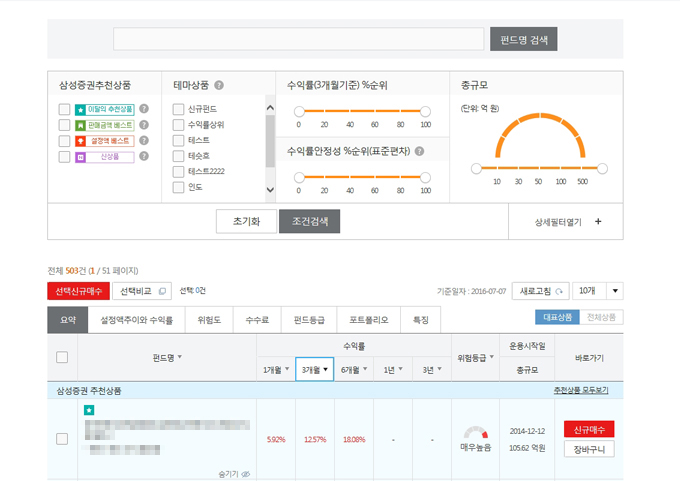Sort by the 3개월 return column
680x481 pixels.
pos(313,370)
